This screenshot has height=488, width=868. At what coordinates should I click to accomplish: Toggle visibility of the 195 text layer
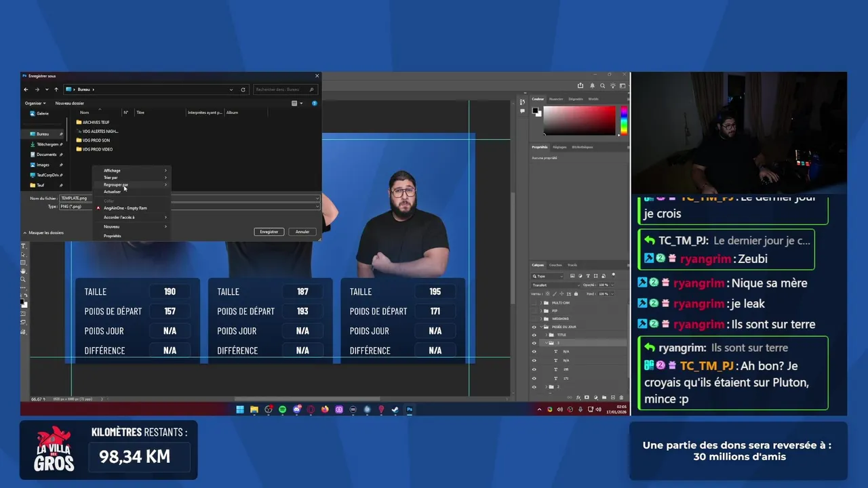click(534, 369)
